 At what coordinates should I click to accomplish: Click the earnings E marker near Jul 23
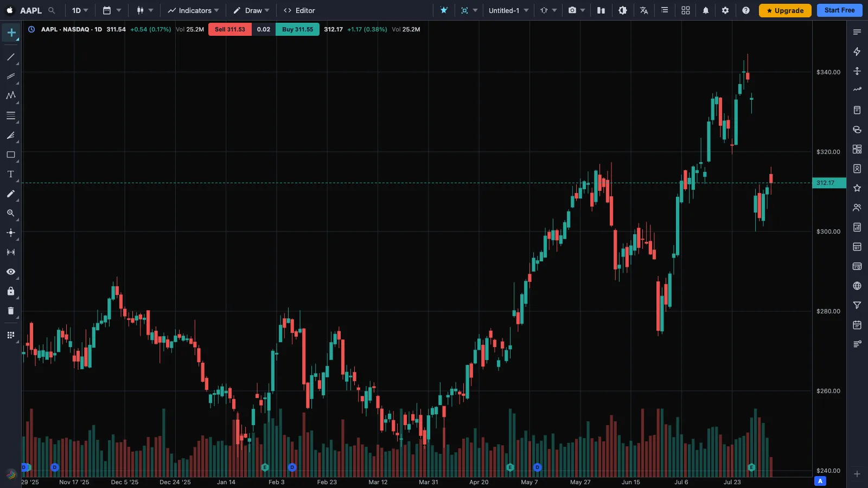click(x=751, y=467)
